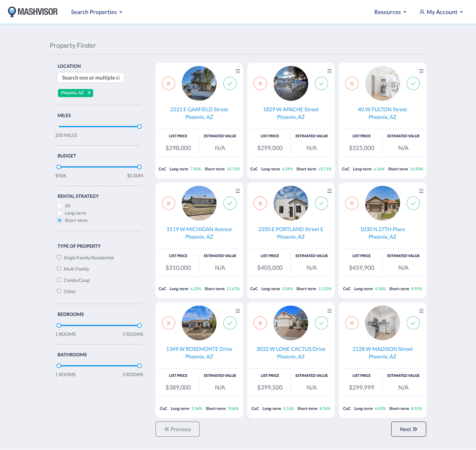Check the Other property type box
476x450 pixels.
click(x=59, y=291)
